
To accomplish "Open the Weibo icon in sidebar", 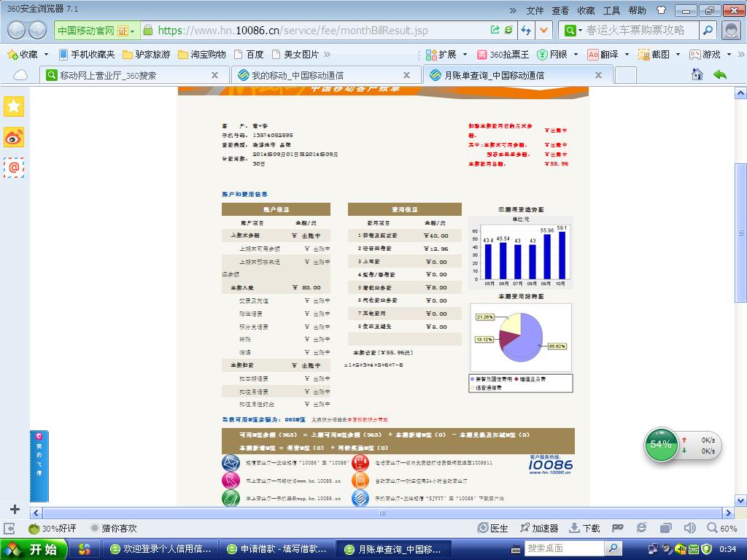I will [14, 137].
